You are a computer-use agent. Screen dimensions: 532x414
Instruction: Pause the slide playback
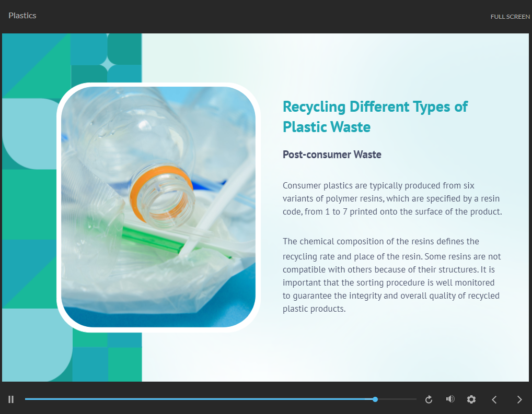(11, 399)
